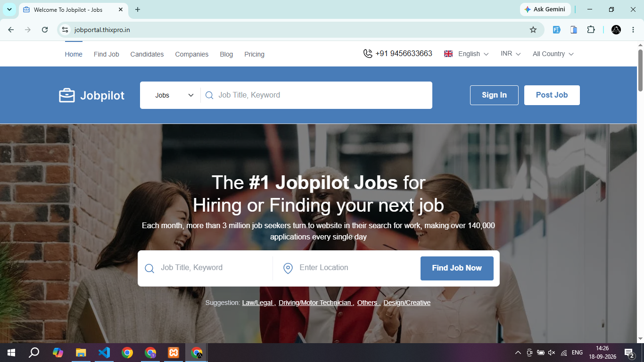Reload the page with the refresh icon
644x362 pixels.
tap(45, 30)
